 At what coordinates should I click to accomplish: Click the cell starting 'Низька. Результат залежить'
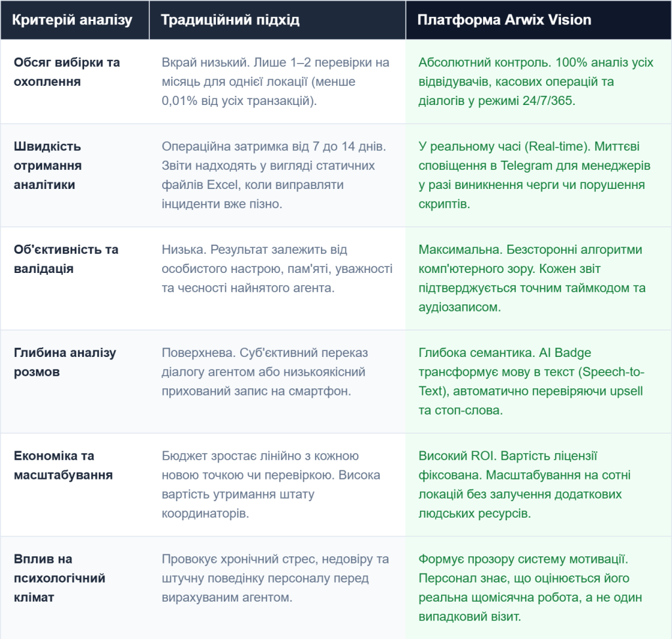coord(278,279)
